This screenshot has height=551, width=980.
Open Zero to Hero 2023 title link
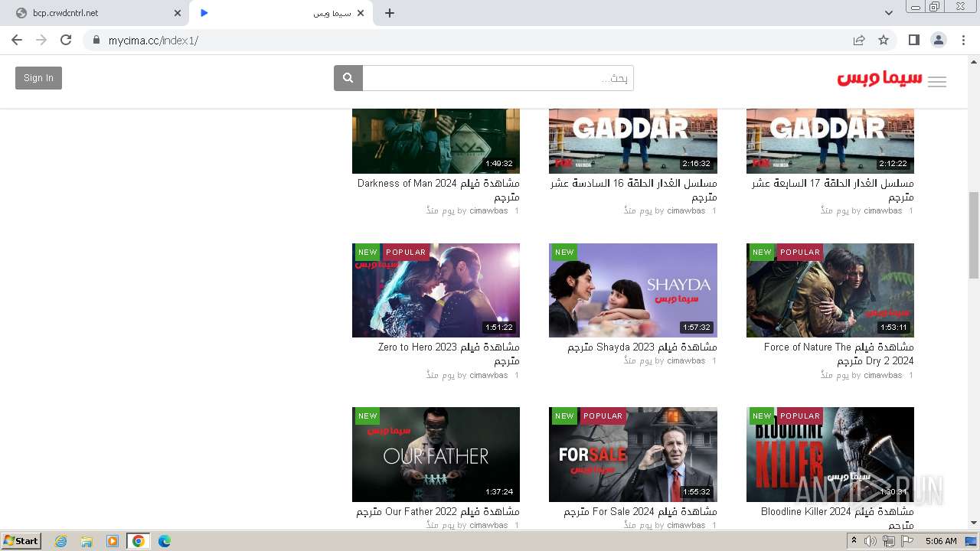coord(449,354)
